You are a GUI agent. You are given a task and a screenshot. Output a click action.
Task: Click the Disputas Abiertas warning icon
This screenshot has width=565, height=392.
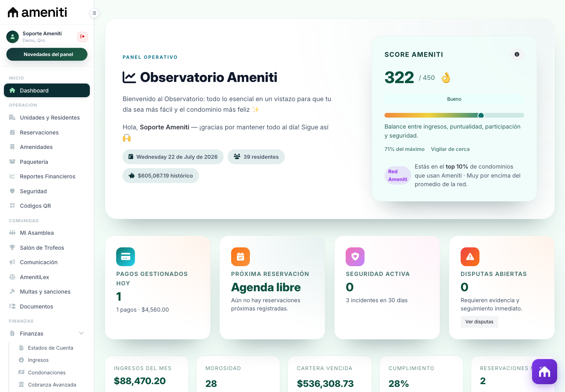click(x=470, y=257)
